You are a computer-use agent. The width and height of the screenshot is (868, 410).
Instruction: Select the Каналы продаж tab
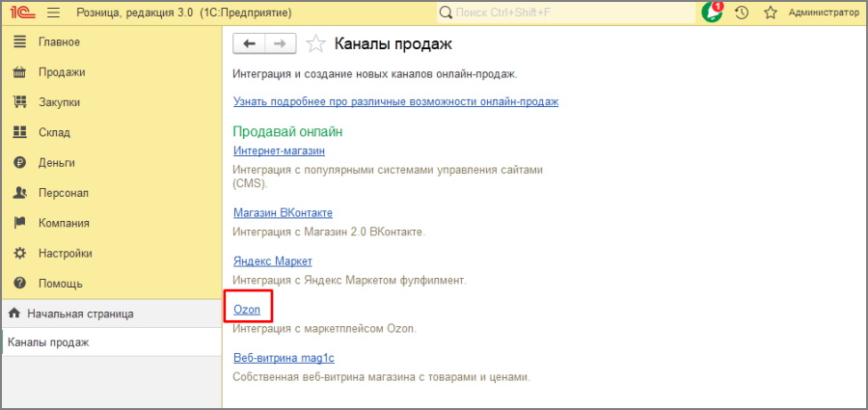(111, 342)
